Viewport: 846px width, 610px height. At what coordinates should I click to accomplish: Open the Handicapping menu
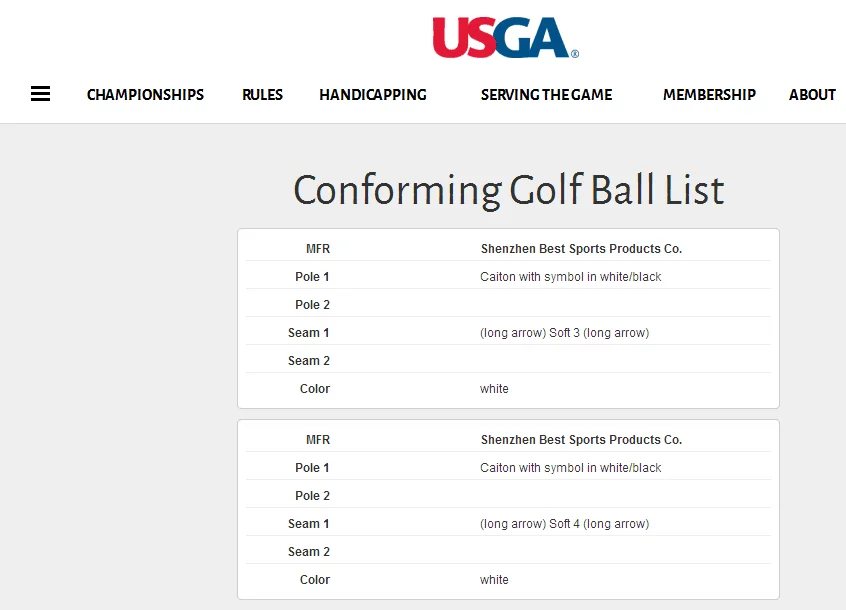point(373,95)
